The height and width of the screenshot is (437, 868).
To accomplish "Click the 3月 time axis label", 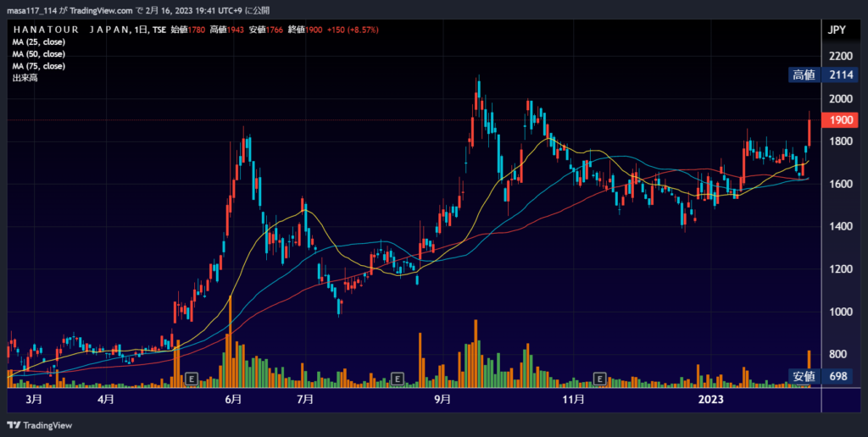I will point(34,400).
